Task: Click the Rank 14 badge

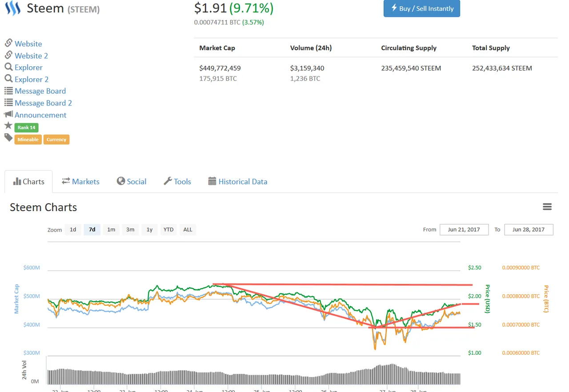Action: (27, 128)
